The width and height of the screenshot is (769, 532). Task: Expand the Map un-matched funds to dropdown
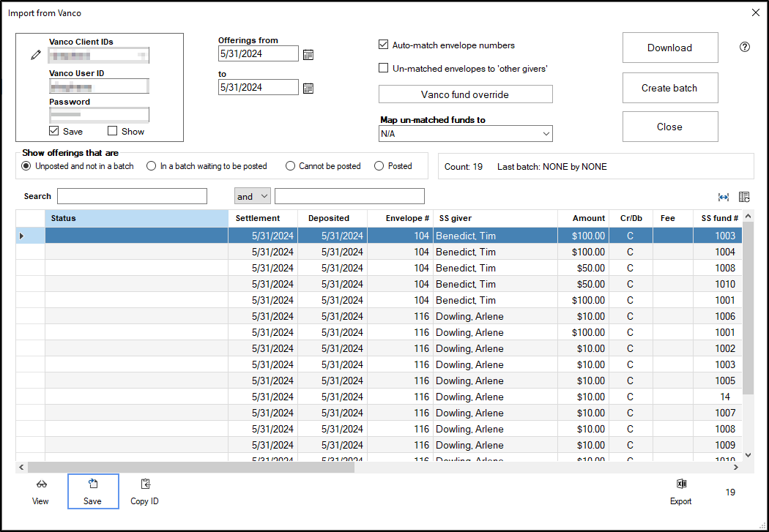546,134
